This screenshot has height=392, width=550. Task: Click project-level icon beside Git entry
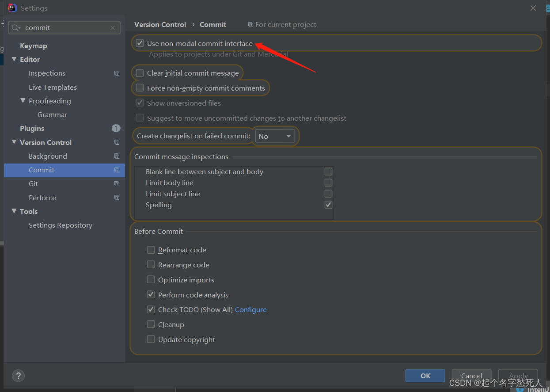(x=117, y=184)
